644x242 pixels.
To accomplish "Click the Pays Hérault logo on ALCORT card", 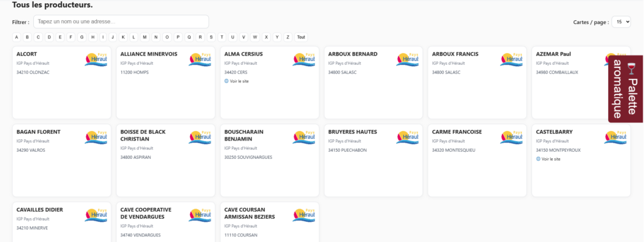I will [96, 59].
